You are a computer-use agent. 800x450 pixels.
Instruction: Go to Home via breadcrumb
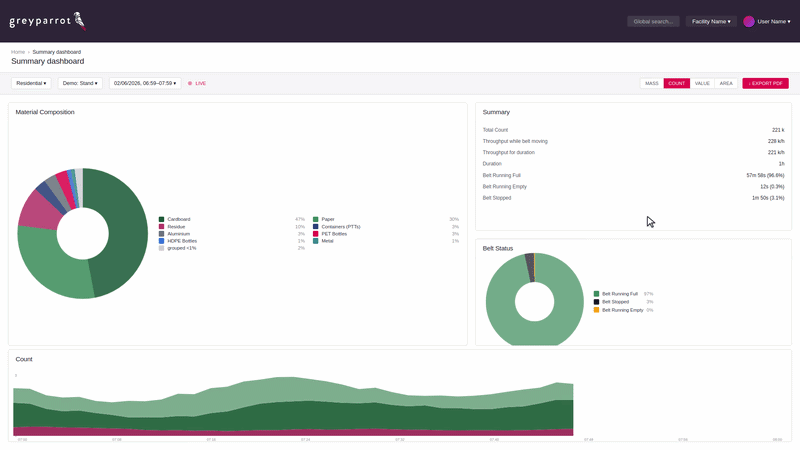tap(18, 52)
